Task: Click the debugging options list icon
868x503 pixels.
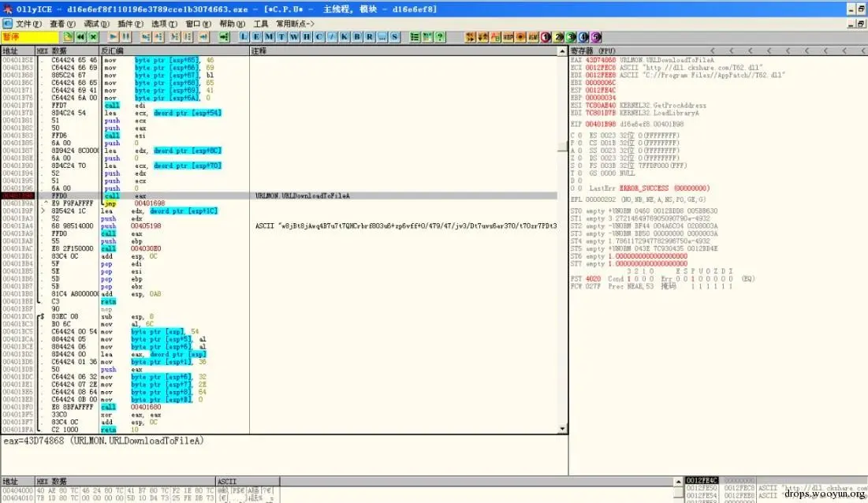Action: tap(415, 37)
